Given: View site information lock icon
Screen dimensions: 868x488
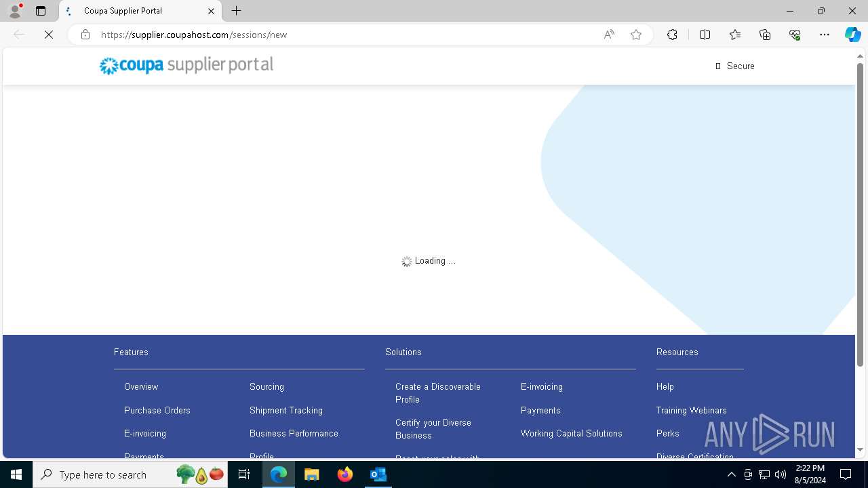Looking at the screenshot, I should pyautogui.click(x=85, y=35).
